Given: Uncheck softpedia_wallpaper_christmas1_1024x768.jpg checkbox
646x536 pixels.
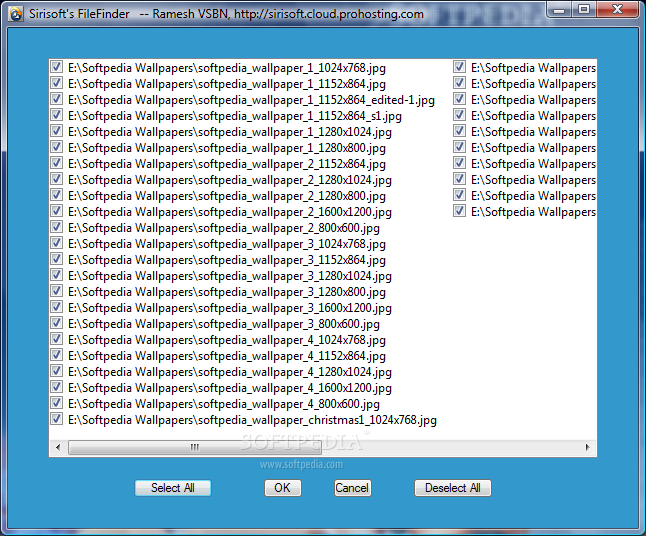Looking at the screenshot, I should click(x=56, y=419).
